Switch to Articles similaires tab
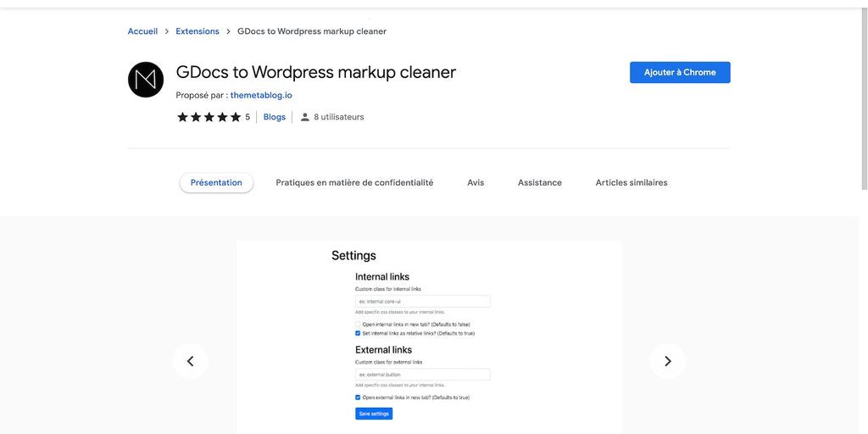The image size is (868, 434). [x=632, y=183]
